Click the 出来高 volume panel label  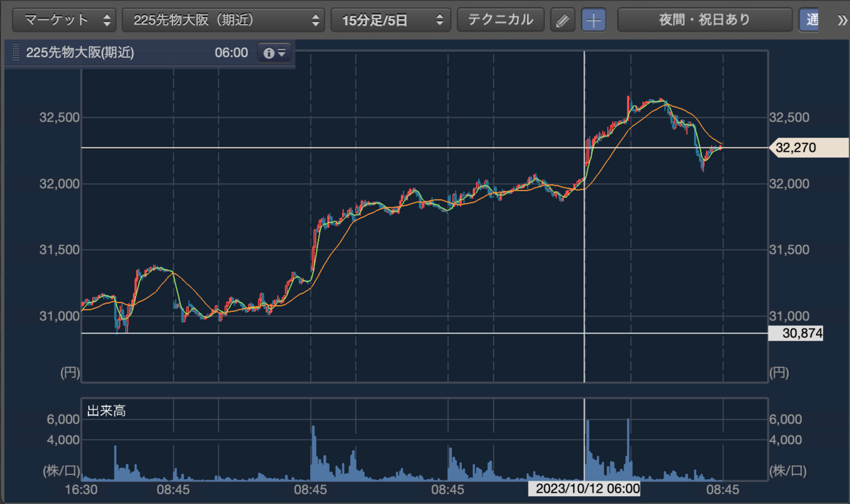pos(106,411)
